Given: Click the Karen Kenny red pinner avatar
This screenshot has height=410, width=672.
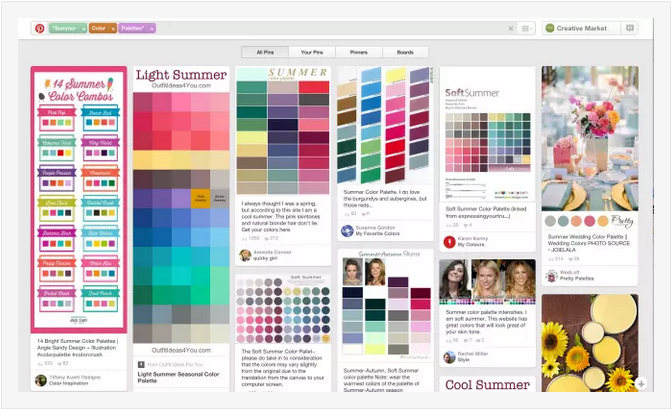Looking at the screenshot, I should (449, 242).
